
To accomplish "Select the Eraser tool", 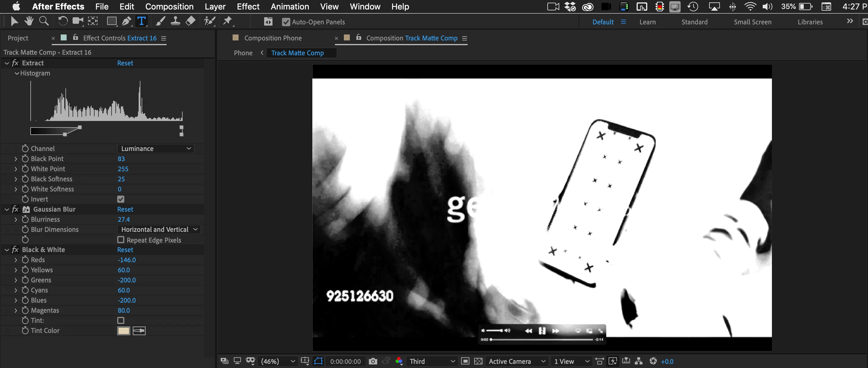I will coord(190,21).
